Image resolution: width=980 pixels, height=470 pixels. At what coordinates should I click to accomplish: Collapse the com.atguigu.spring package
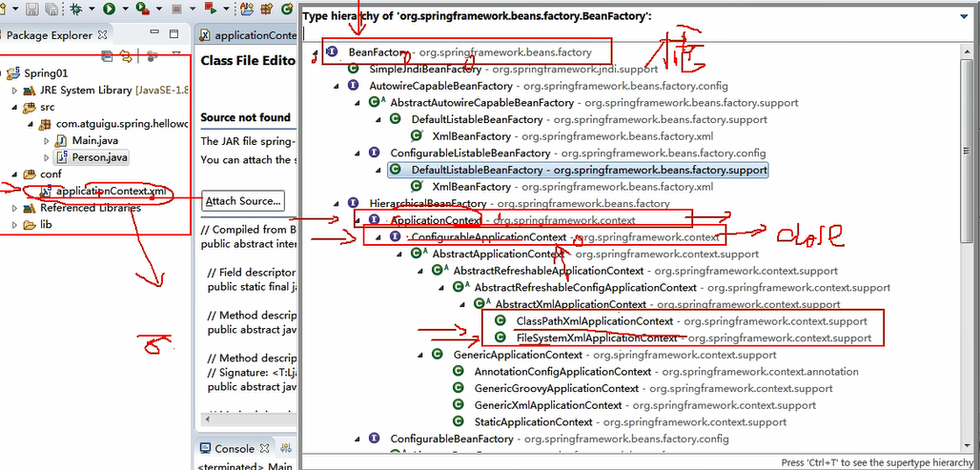coord(31,124)
